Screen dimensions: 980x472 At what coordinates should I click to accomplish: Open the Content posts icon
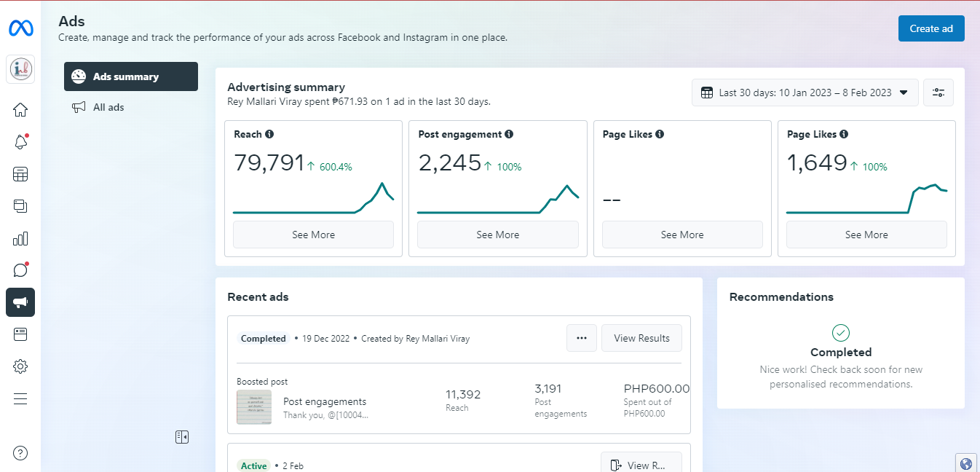[x=20, y=206]
